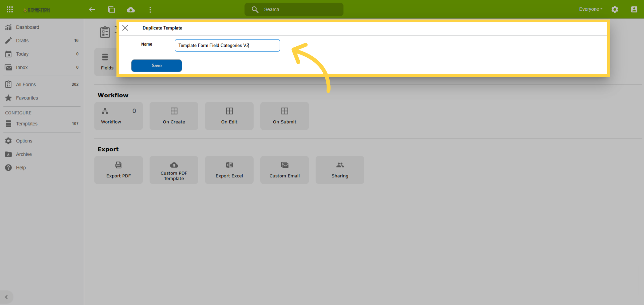Viewport: 644px width, 305px height.
Task: Focus the Search box in header
Action: click(x=294, y=9)
